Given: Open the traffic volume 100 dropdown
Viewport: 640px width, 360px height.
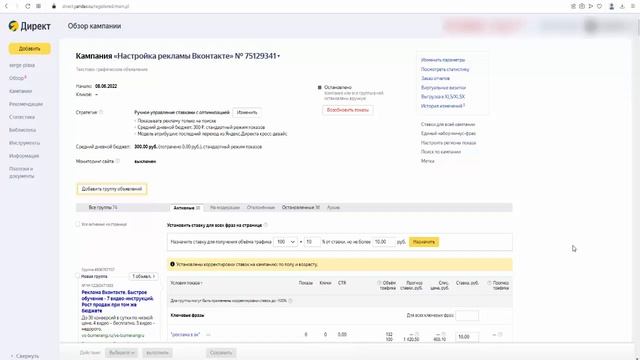Looking at the screenshot, I should (x=285, y=242).
